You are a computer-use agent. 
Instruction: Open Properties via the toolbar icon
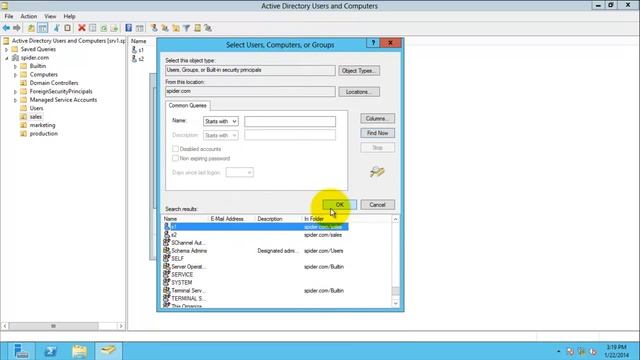[x=93, y=28]
